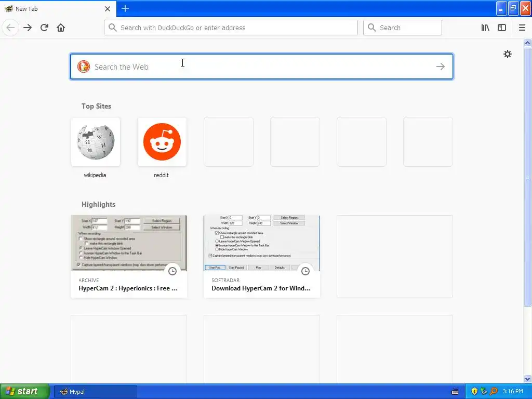Select Mypal in the taskbar
Viewport: 532px width, 399px height.
point(96,392)
